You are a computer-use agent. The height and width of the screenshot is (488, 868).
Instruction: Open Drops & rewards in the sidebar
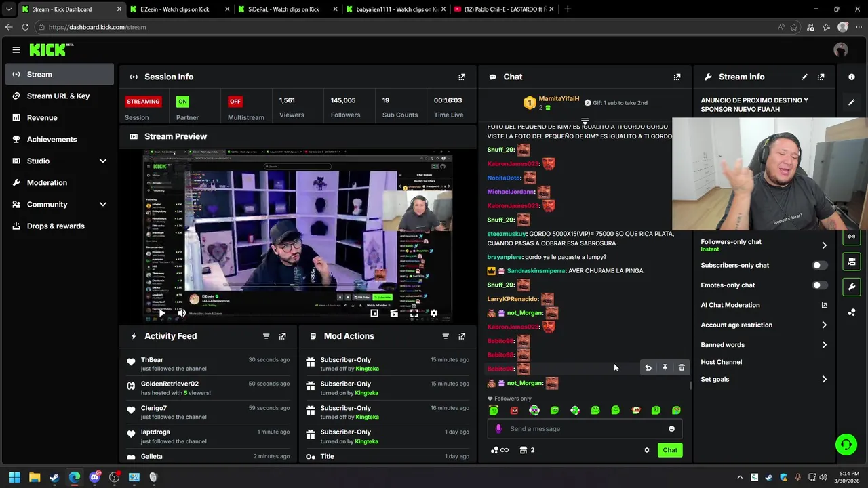click(x=60, y=226)
